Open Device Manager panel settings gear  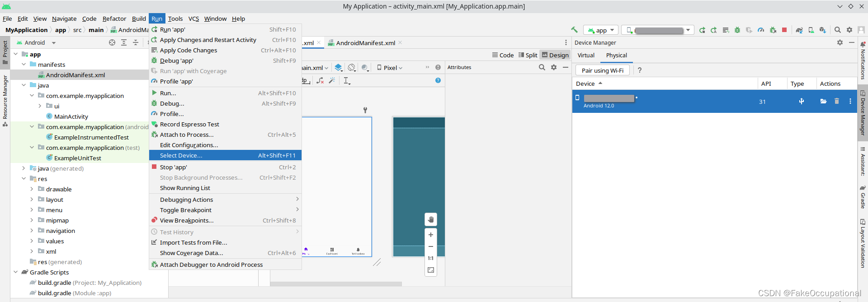pos(840,42)
